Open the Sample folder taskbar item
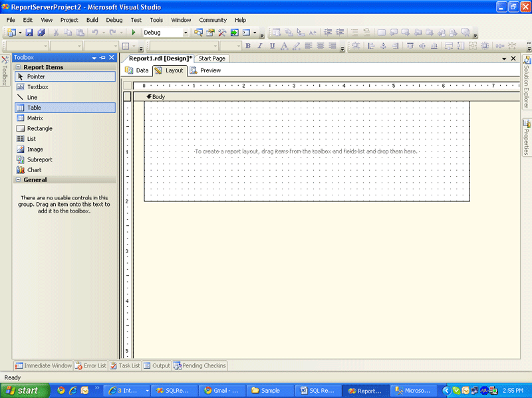This screenshot has height=398, width=532. point(270,391)
